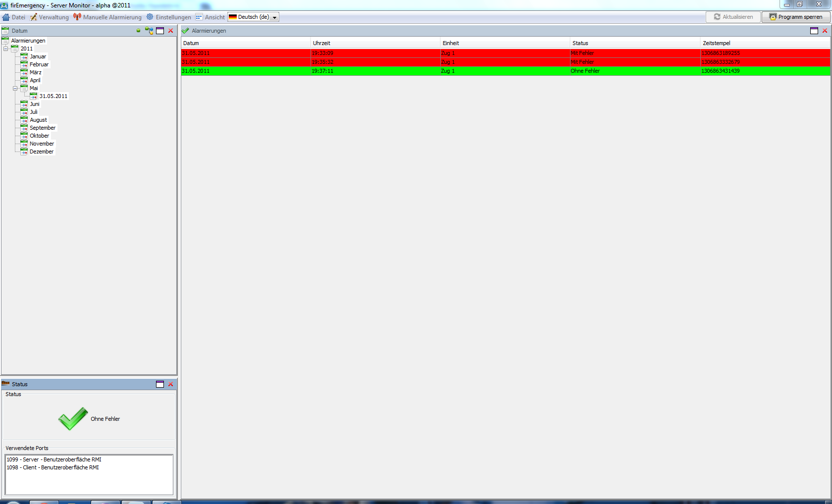Click the green checkmark status icon
Viewport: 832px width, 504px height.
coord(73,419)
